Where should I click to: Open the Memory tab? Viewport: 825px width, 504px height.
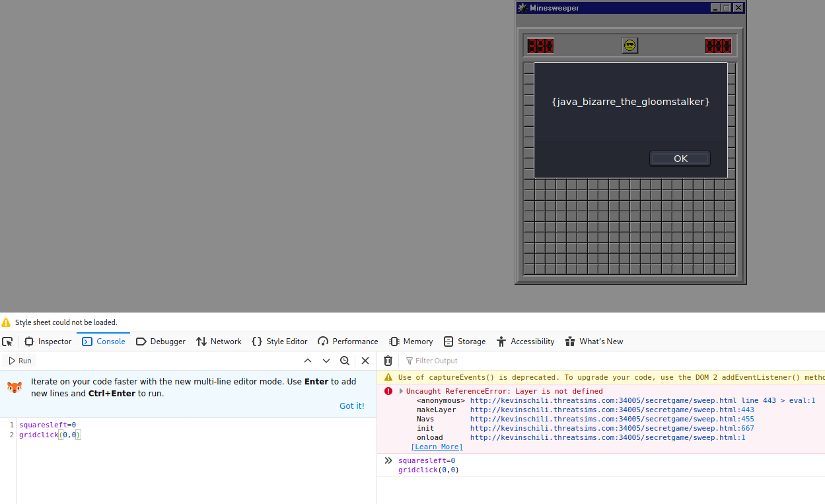click(x=411, y=342)
